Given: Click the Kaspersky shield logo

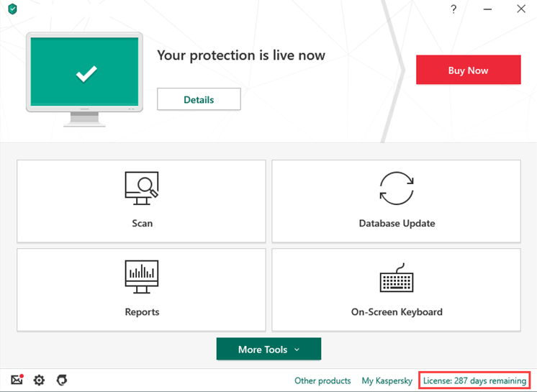Looking at the screenshot, I should click(13, 9).
